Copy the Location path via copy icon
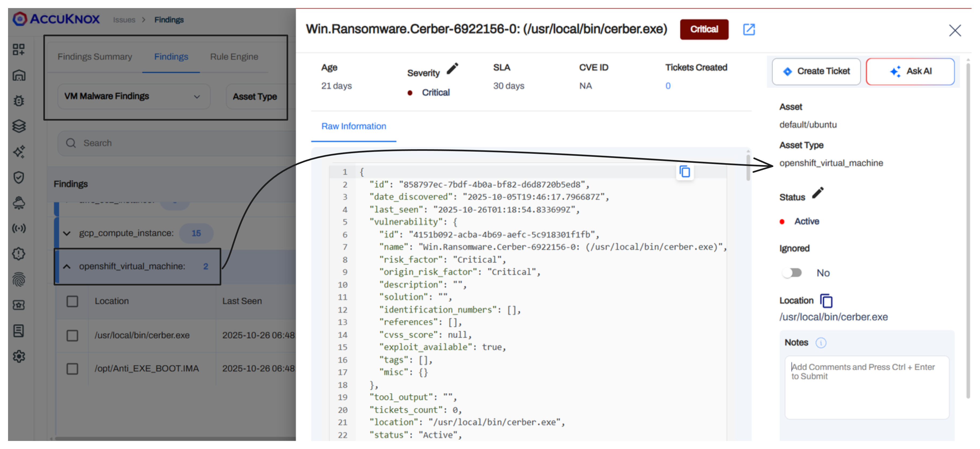This screenshot has width=980, height=449. pos(826,301)
